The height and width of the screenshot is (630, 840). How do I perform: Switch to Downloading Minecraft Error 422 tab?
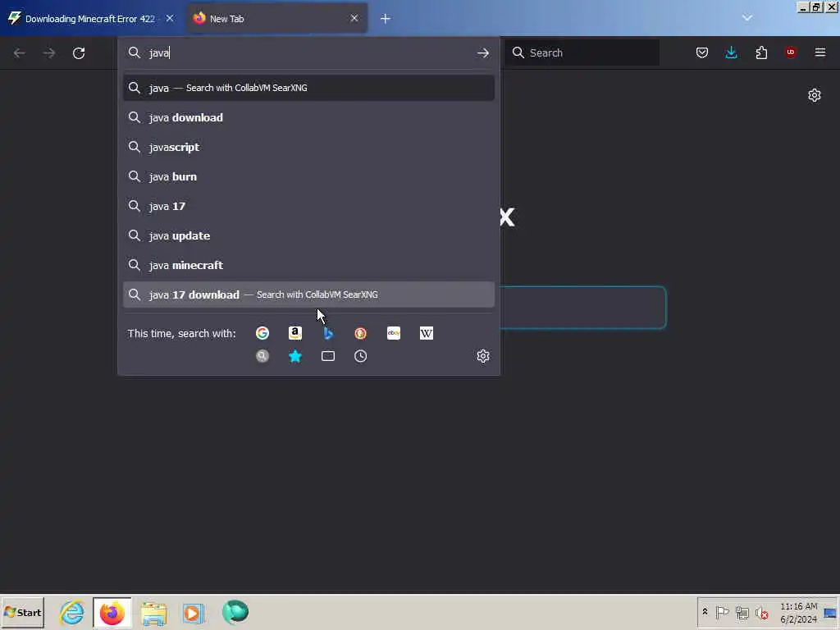[x=92, y=19]
